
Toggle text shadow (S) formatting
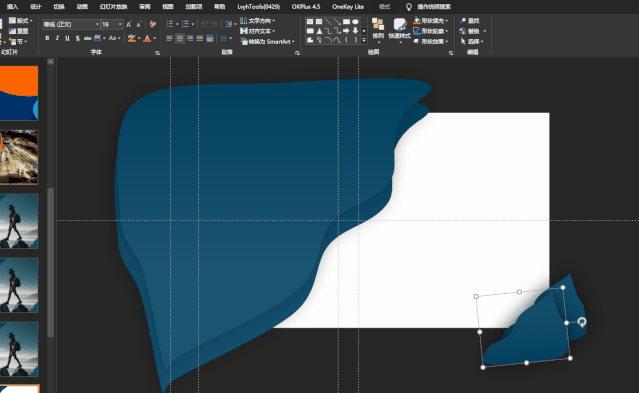coord(77,38)
